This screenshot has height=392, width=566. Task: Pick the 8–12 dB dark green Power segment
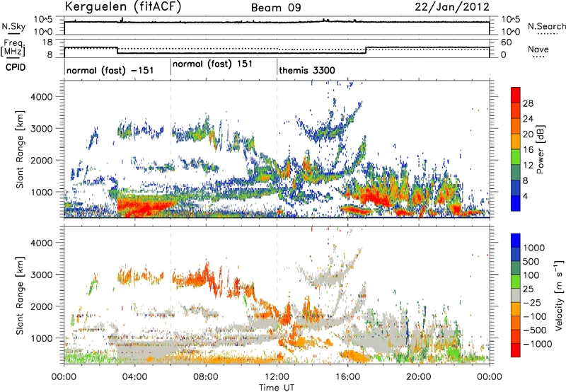coord(516,173)
